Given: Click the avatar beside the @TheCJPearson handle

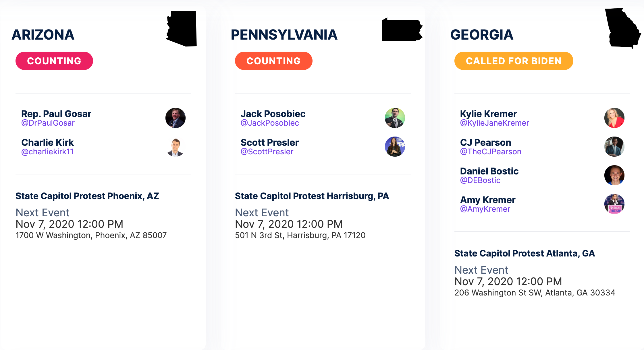Looking at the screenshot, I should pos(614,147).
